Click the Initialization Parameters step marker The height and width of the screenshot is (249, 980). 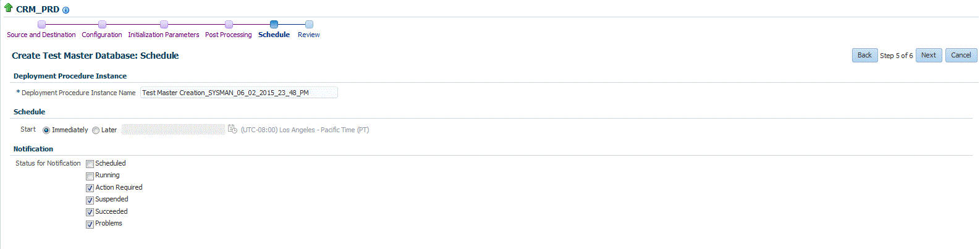pyautogui.click(x=164, y=25)
